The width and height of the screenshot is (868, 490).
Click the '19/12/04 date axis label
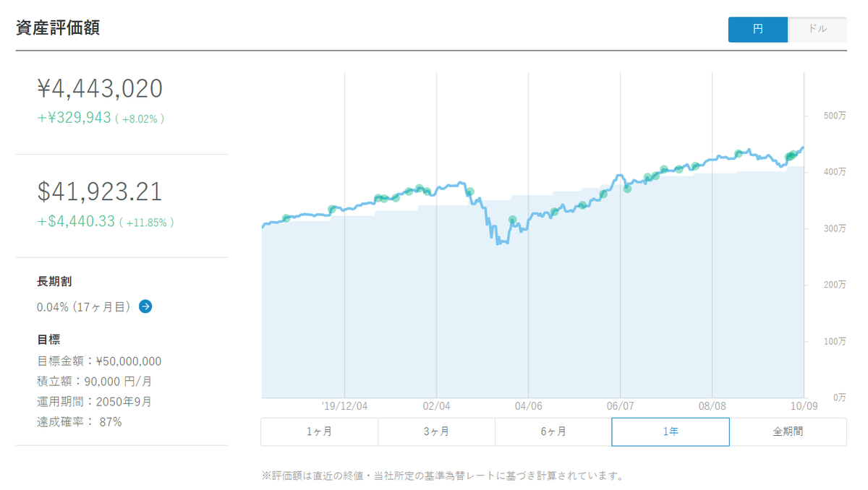click(x=344, y=406)
